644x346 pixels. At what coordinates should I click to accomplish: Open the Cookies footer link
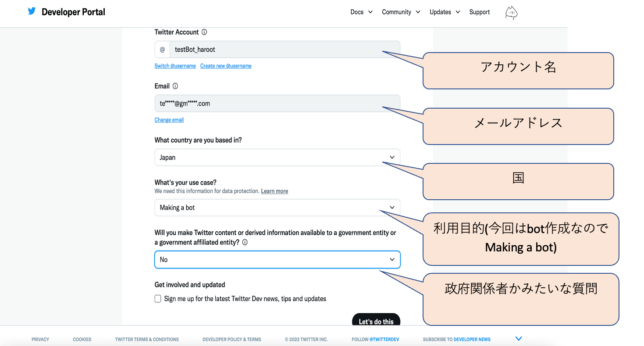82,339
